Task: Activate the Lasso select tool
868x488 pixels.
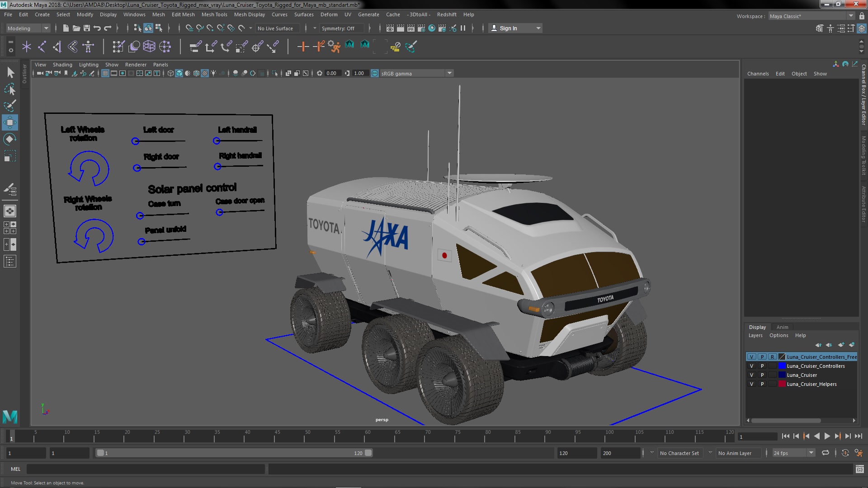Action: 10,89
